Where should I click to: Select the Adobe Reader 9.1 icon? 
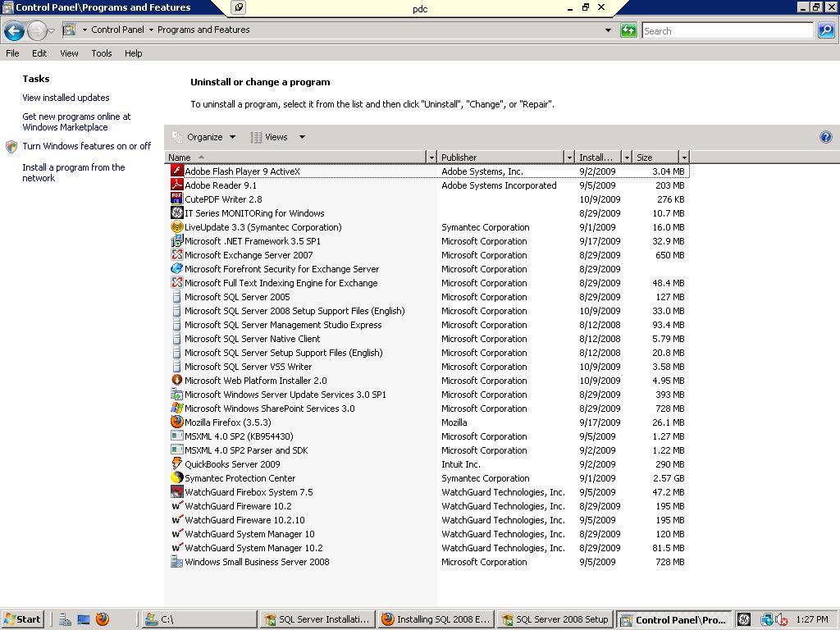(177, 185)
